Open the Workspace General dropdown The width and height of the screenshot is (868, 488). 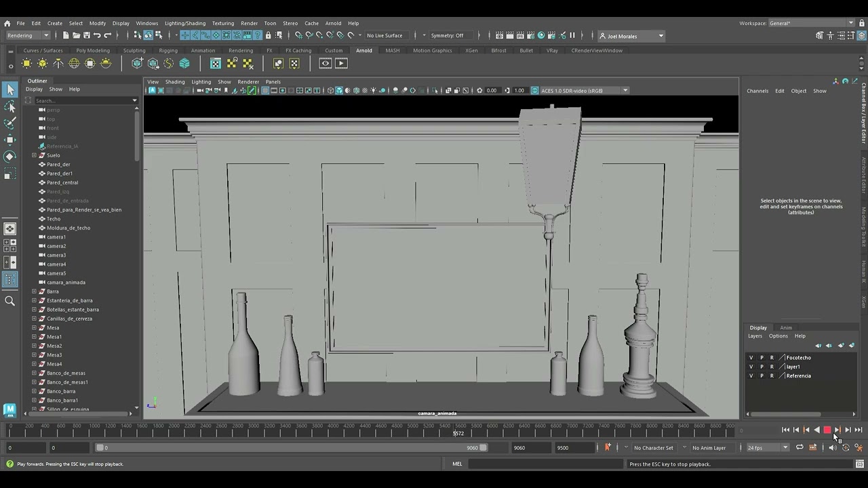[x=812, y=23]
